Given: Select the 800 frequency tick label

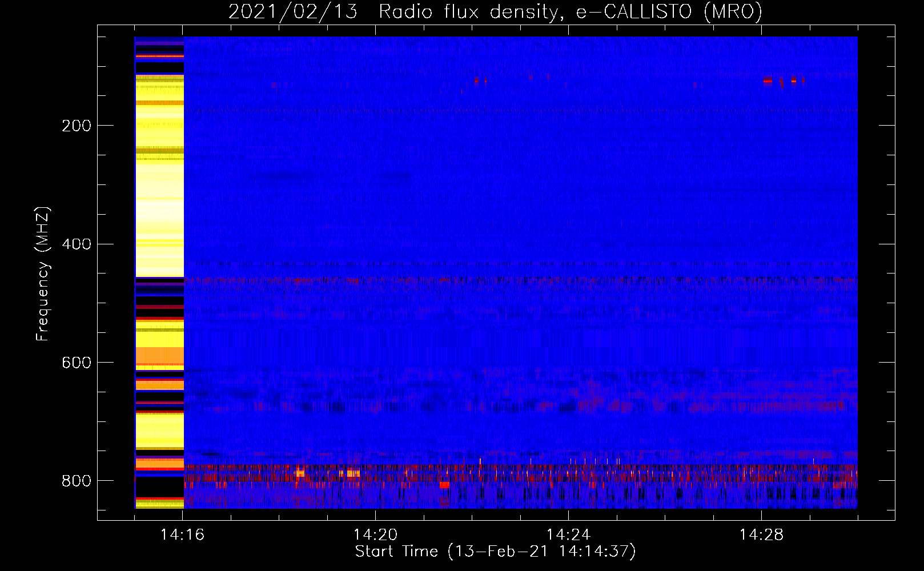Looking at the screenshot, I should 76,481.
